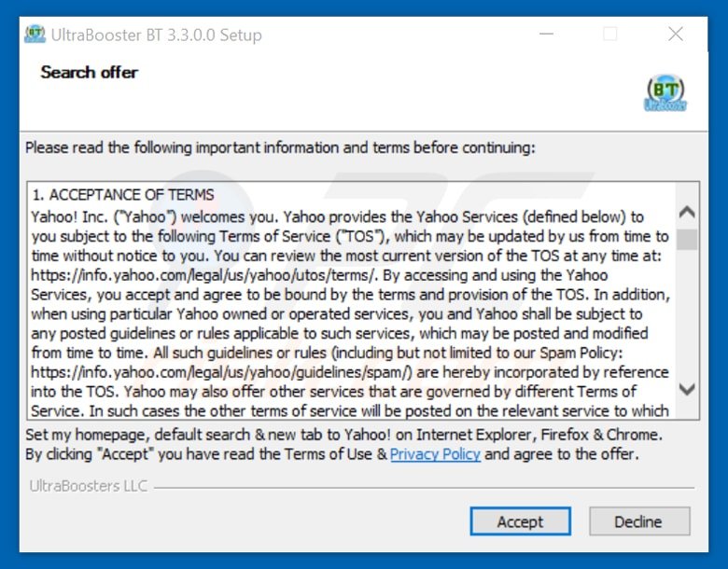Image resolution: width=728 pixels, height=569 pixels.
Task: Click the Yahoo spam guidelines URL in the text
Action: pos(221,372)
